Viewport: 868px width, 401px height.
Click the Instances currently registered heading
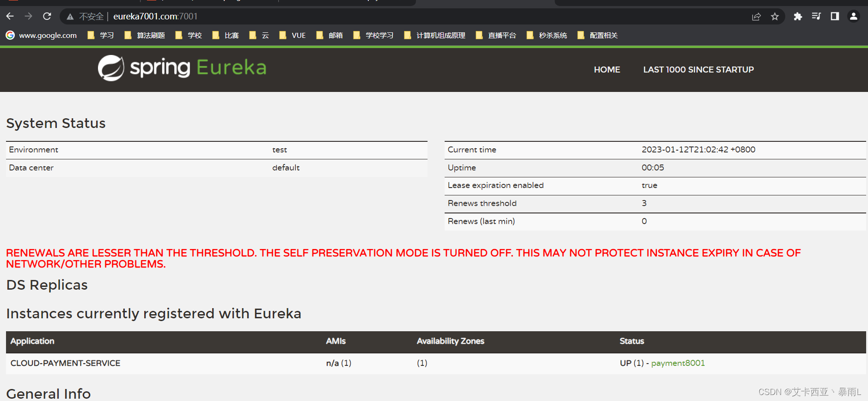pos(153,314)
